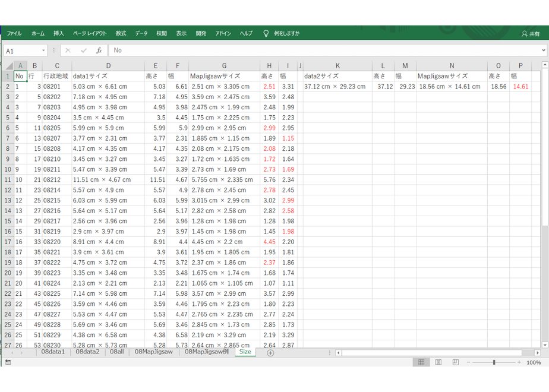Switch to Page Break Preview icon
Viewport: 549px width, 392px height.
(456, 362)
